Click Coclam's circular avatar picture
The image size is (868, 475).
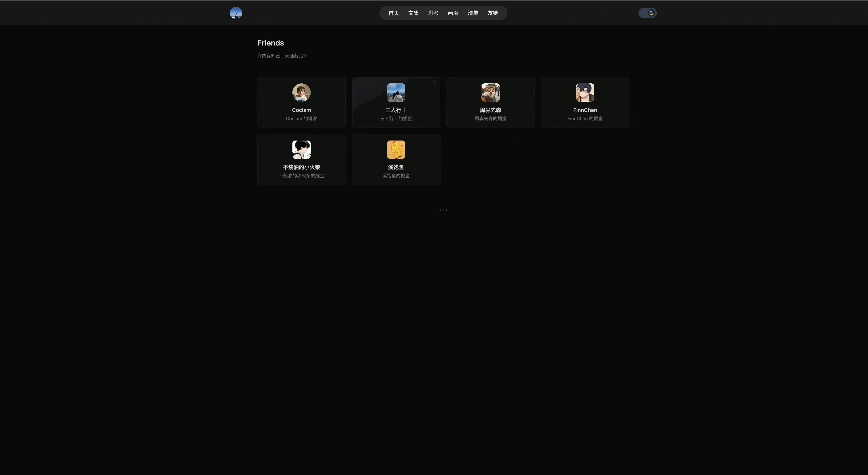(x=301, y=92)
